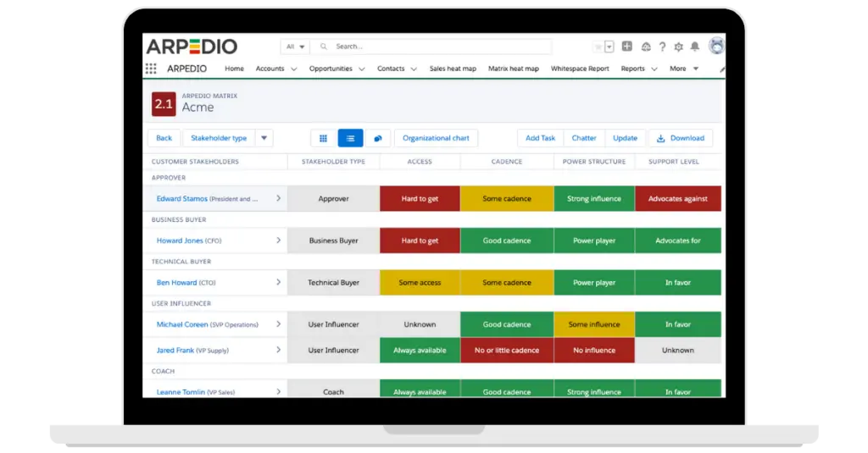868x453 pixels.
Task: Go to the Home tab
Action: click(234, 69)
